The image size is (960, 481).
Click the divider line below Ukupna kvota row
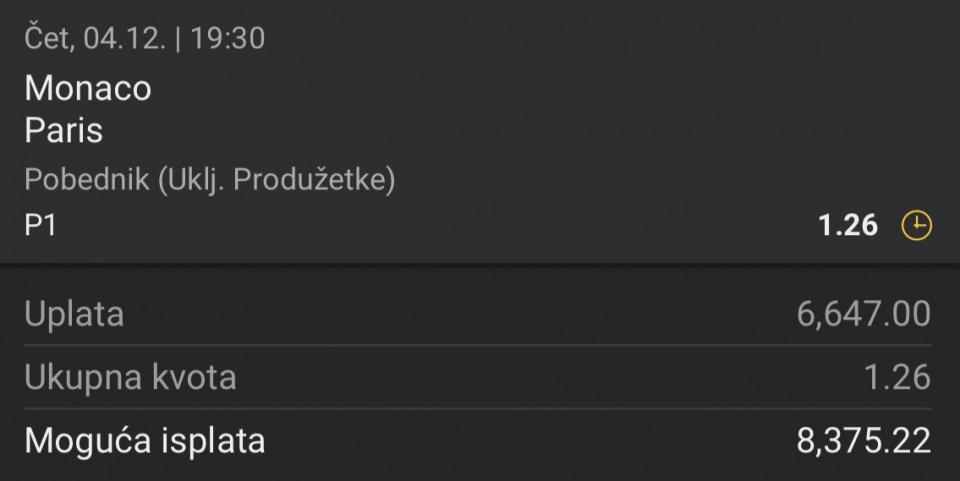tap(480, 409)
